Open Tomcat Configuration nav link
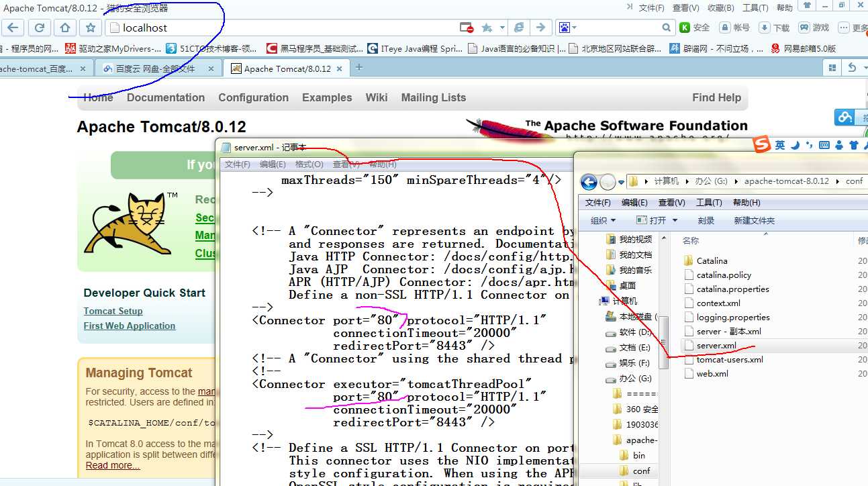Screen dimensions: 868x486 tap(253, 97)
